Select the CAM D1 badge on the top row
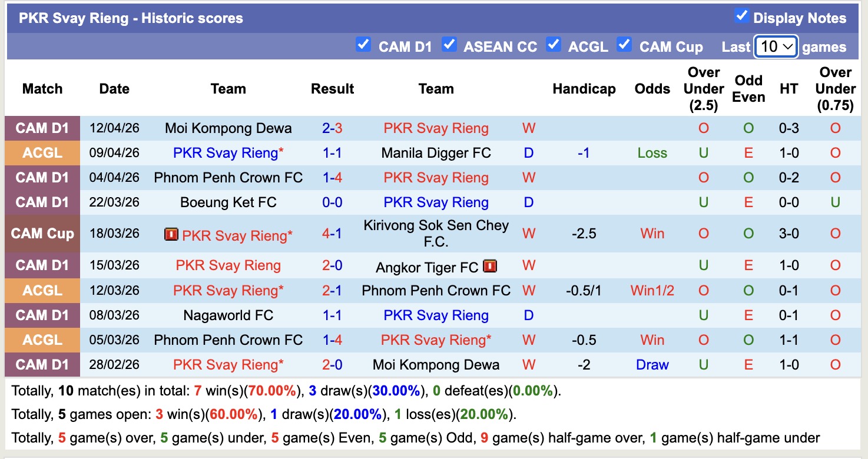868x459 pixels. (x=42, y=128)
